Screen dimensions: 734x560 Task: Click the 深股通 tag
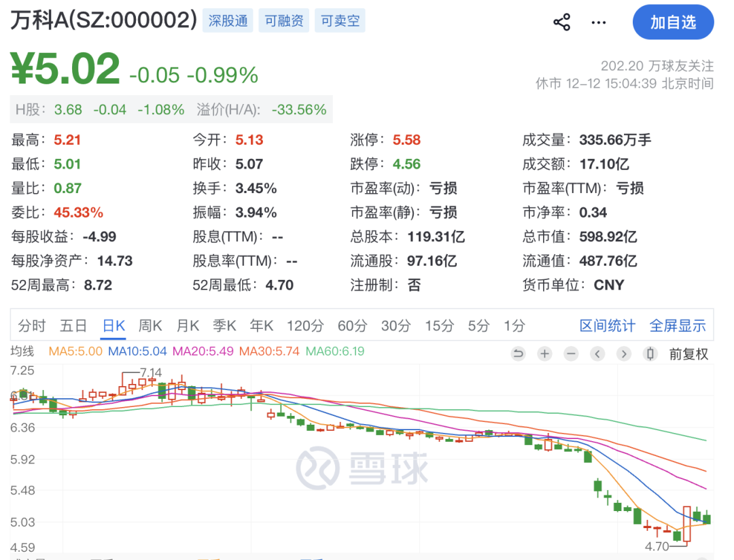point(228,20)
